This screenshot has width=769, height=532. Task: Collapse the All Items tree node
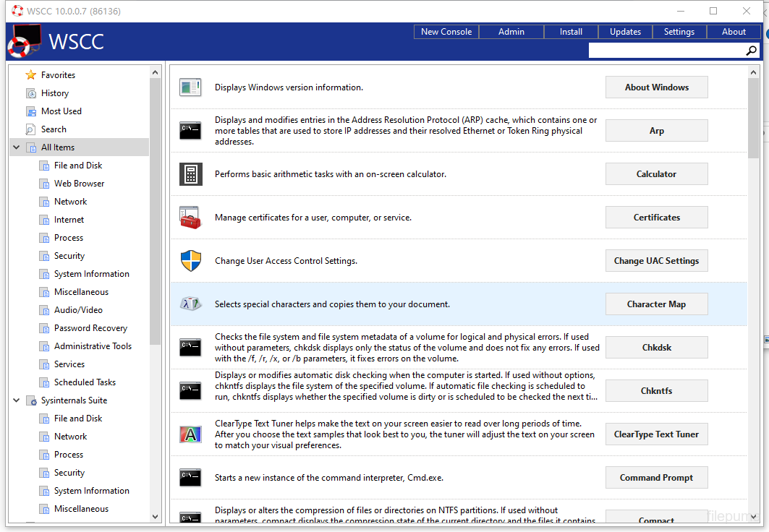(16, 147)
